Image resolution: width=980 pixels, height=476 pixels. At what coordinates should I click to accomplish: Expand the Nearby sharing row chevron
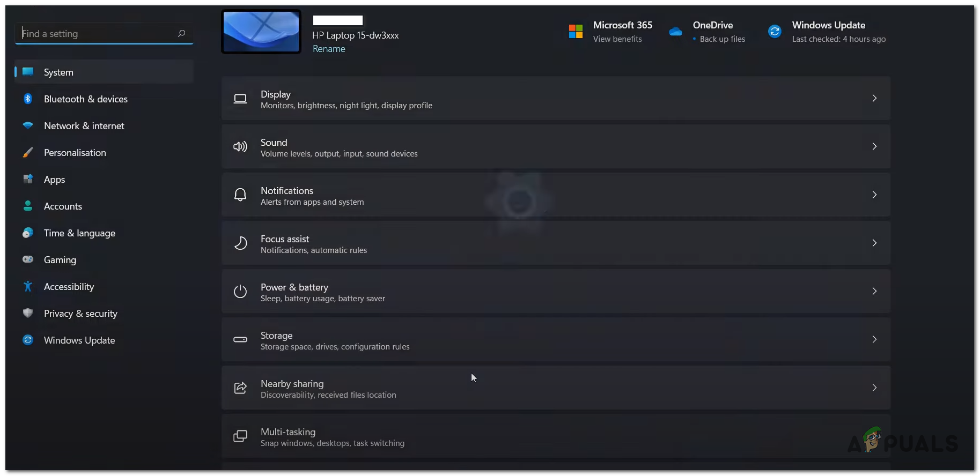click(x=874, y=388)
